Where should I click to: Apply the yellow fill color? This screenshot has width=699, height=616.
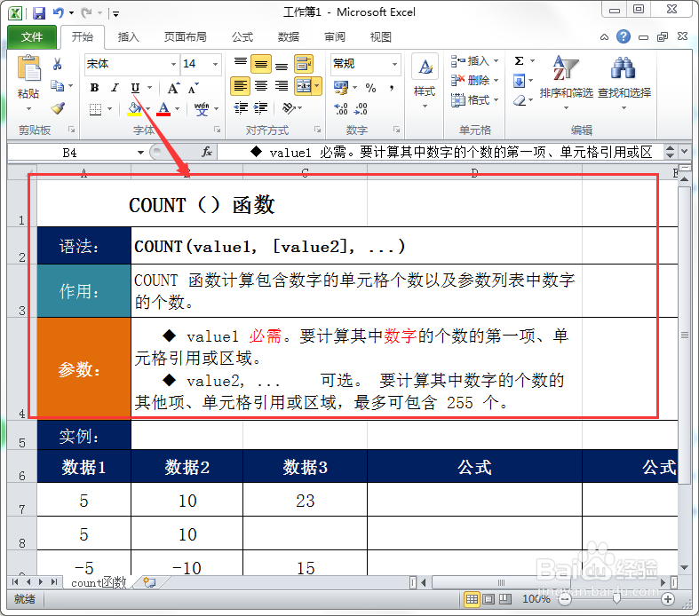point(134,108)
